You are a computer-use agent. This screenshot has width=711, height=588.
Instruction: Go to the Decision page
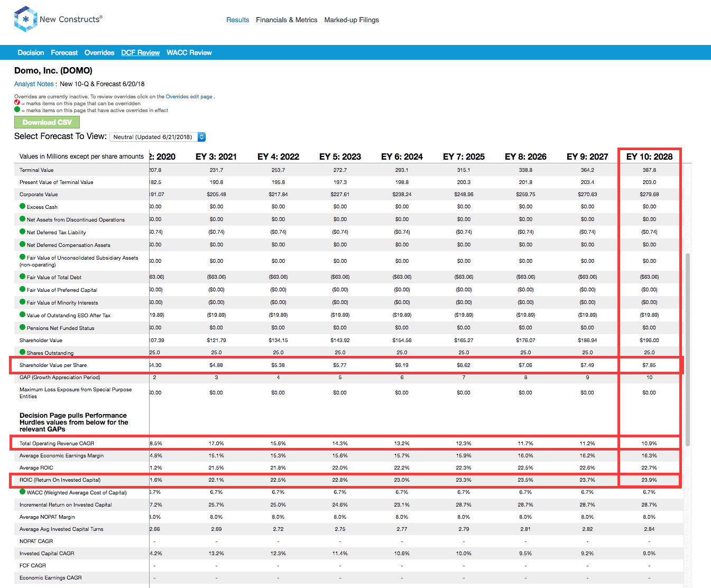pyautogui.click(x=31, y=53)
